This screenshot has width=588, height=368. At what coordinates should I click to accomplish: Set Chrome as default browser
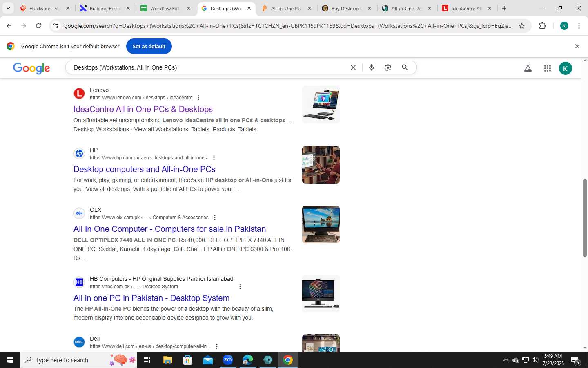(149, 46)
